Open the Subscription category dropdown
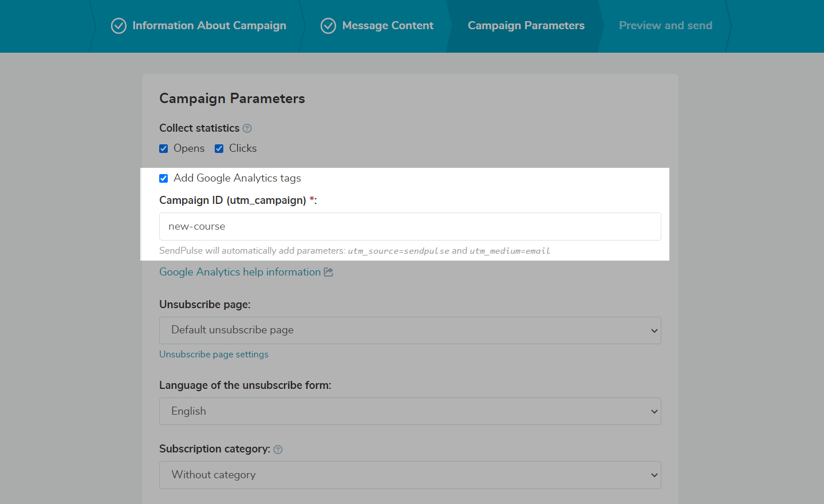824x504 pixels. point(410,475)
